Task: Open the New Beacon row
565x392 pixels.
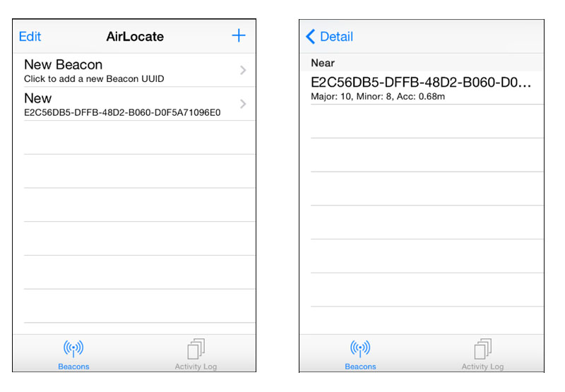Action: (134, 70)
